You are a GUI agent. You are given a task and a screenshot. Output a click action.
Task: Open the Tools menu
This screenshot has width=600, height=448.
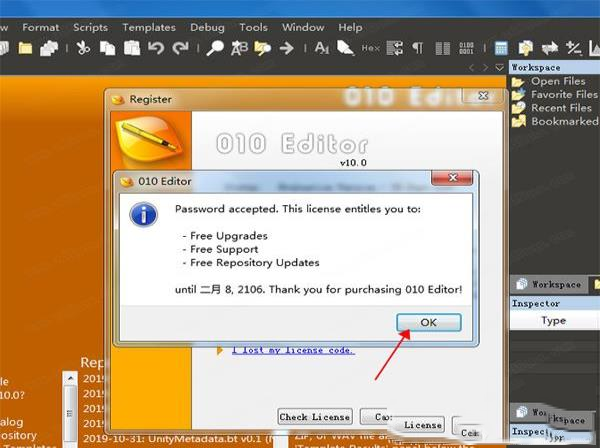click(253, 28)
